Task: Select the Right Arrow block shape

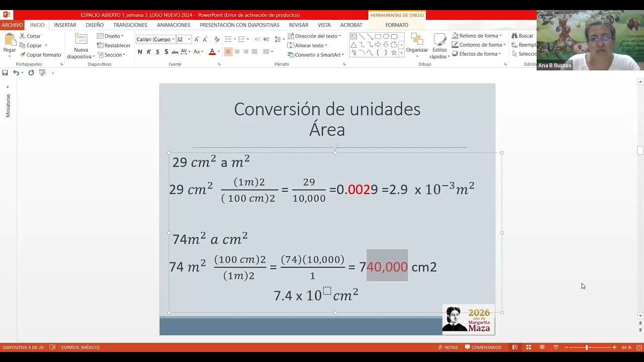Action: point(378,44)
